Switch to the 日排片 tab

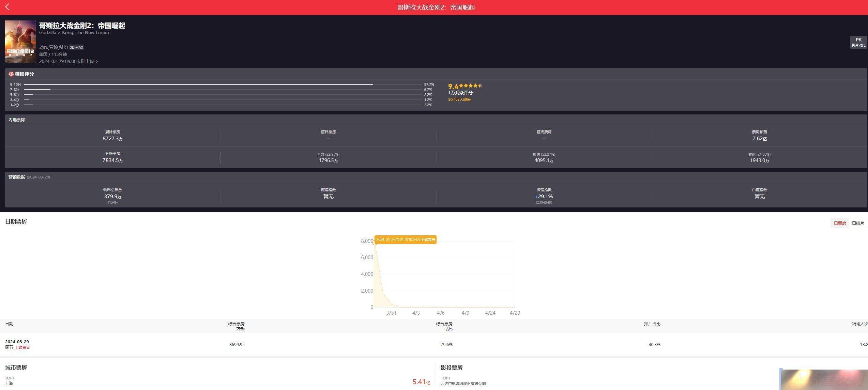[x=858, y=223]
